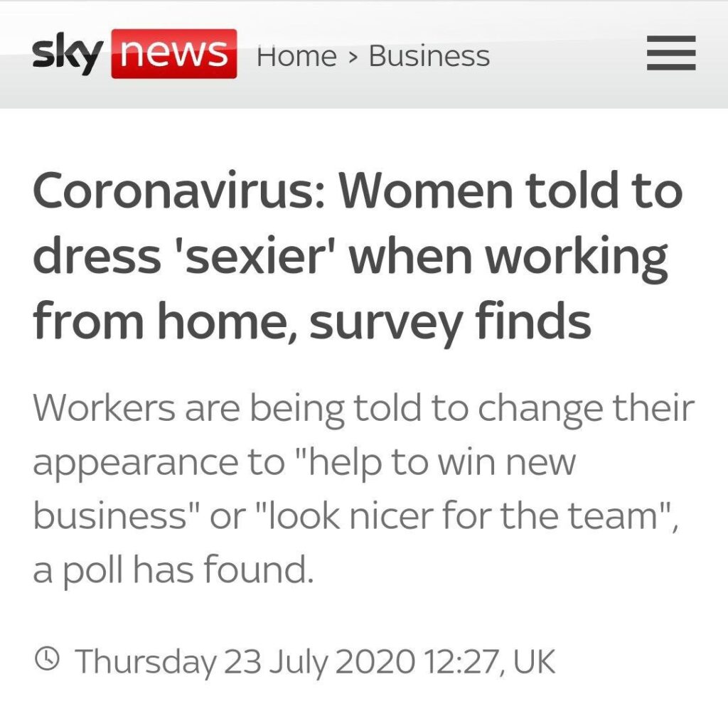Click the '12:27, UK' time text
Screen dimensions: 728x721
pyautogui.click(x=489, y=661)
